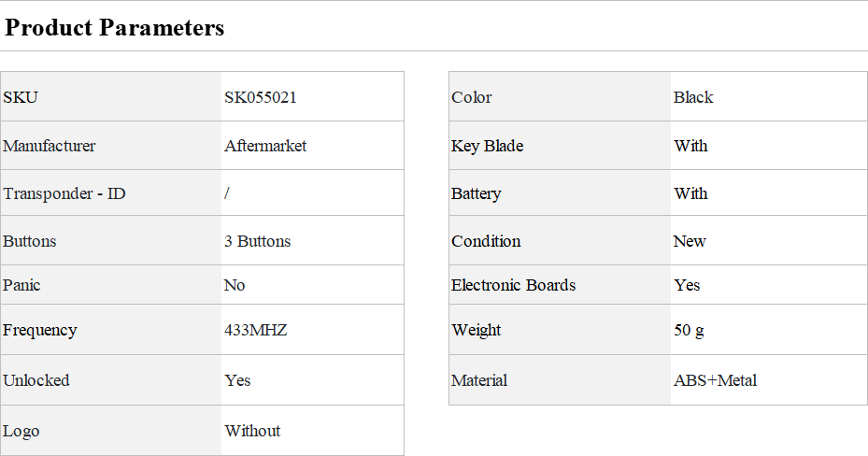868x456 pixels.
Task: Click the Key Blade label
Action: tap(488, 146)
